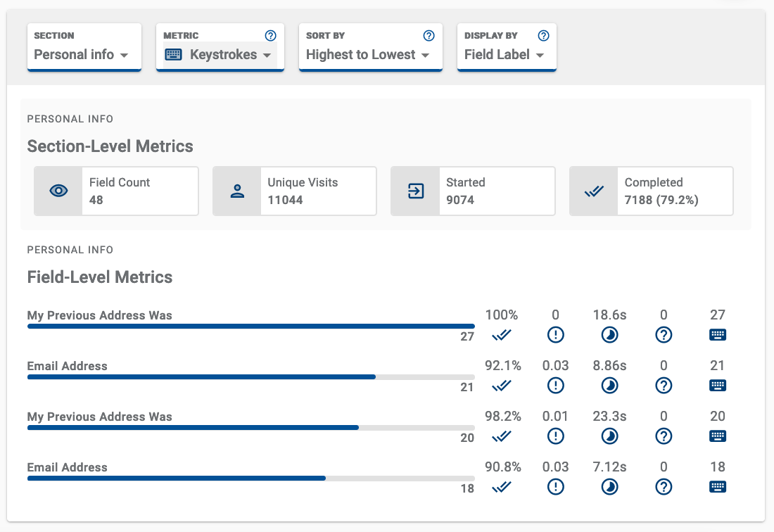Click the Email Address bar ending at 18
This screenshot has height=532, width=774.
pyautogui.click(x=250, y=479)
